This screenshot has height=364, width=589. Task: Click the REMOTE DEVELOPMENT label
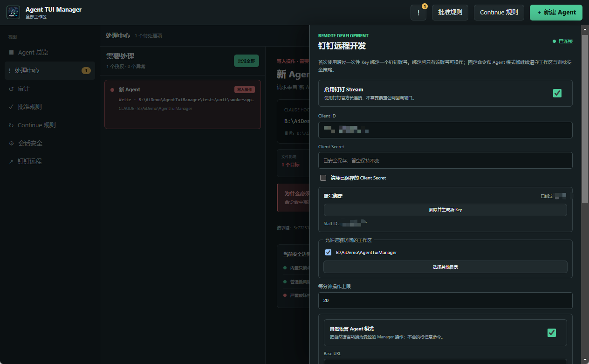[x=343, y=35]
